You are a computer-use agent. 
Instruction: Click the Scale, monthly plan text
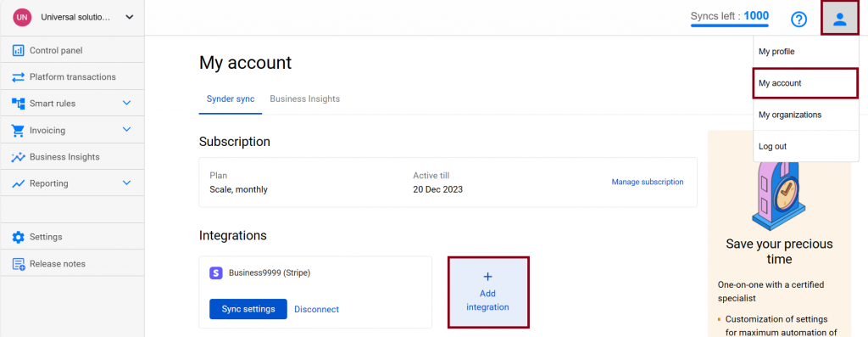pos(238,189)
